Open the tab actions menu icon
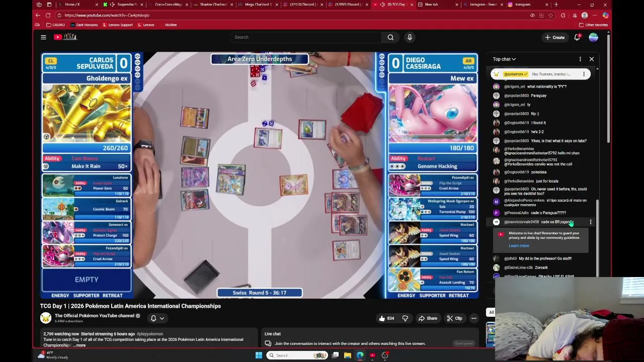Screen dimensions: 644x362 pos(49,5)
